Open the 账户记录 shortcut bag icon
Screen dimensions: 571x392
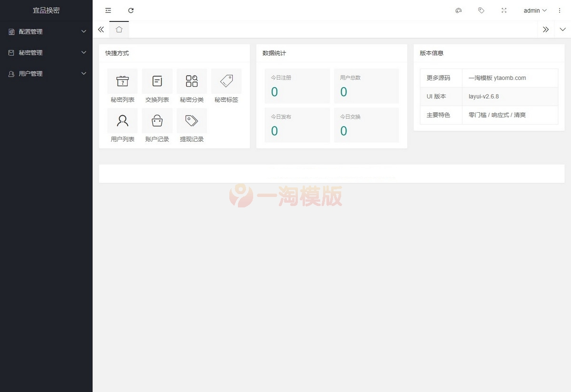(x=157, y=121)
